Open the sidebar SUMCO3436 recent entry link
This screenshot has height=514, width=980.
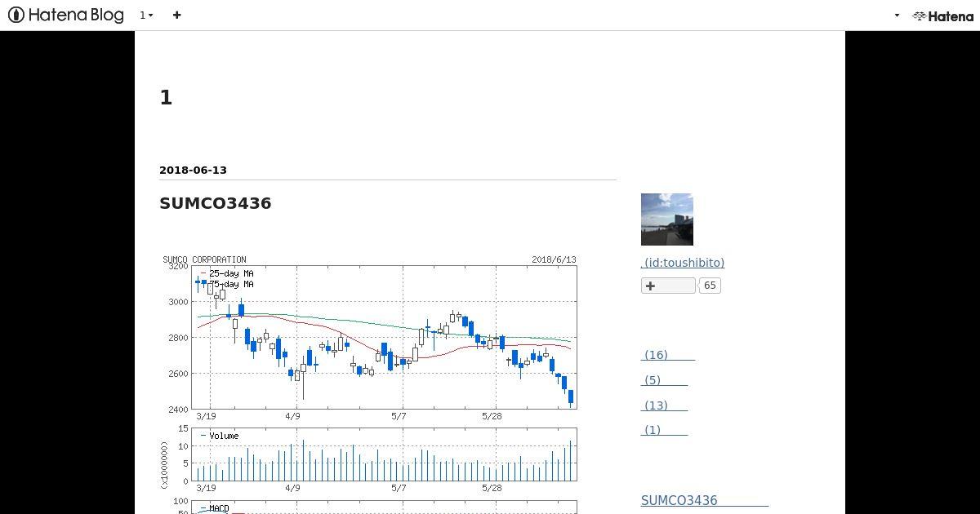[x=705, y=501]
